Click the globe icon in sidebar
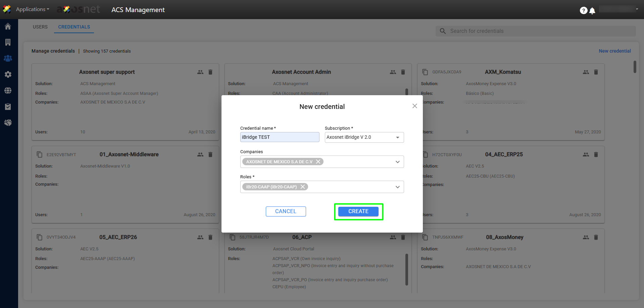The width and height of the screenshot is (644, 308). (8, 90)
